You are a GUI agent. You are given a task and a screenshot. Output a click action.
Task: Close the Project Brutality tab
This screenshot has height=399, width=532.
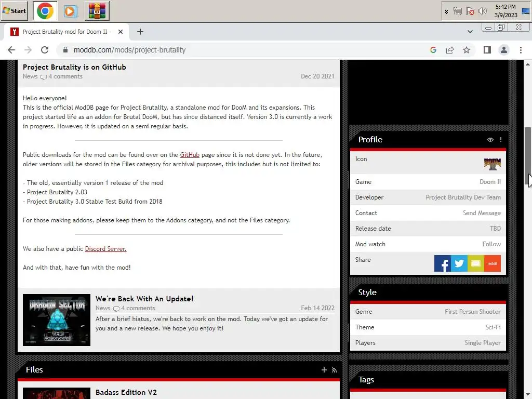click(120, 32)
